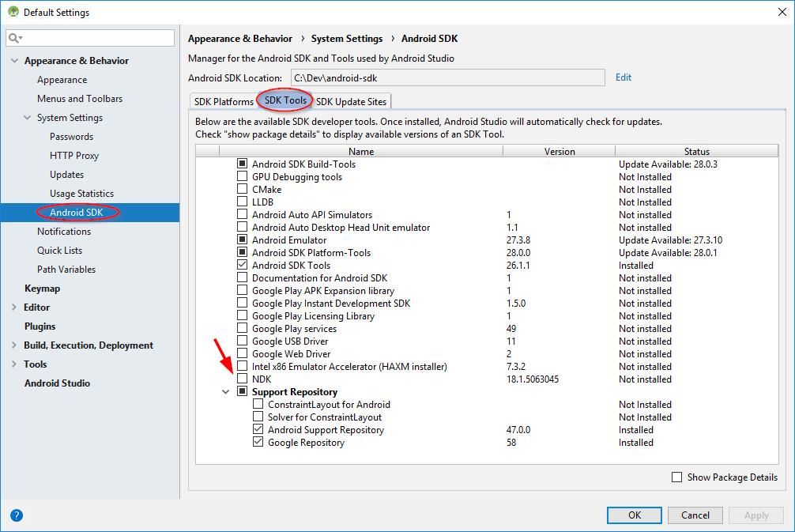795x532 pixels.
Task: Uncheck the Google Repository checkbox
Action: coord(258,442)
